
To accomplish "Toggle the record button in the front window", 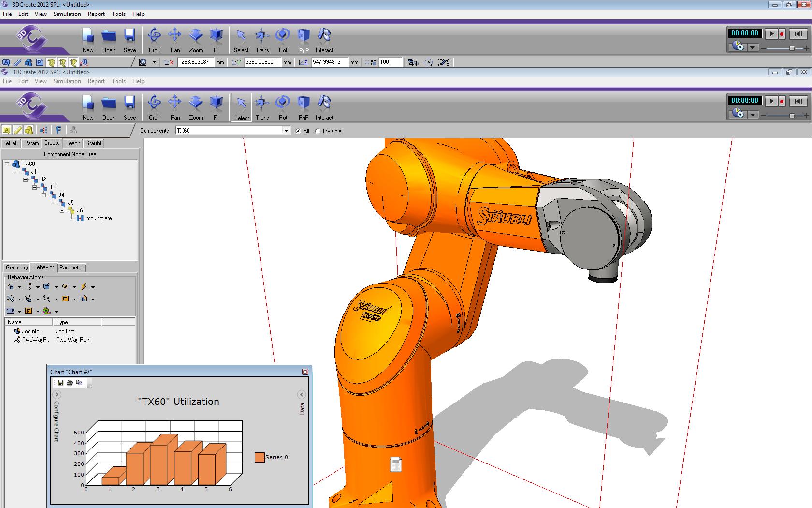I will coord(782,101).
